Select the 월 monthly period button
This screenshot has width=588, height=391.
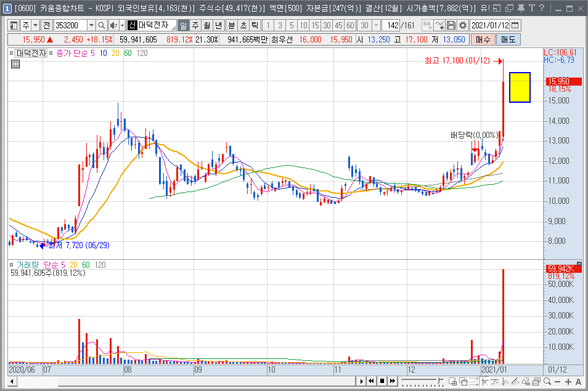206,25
